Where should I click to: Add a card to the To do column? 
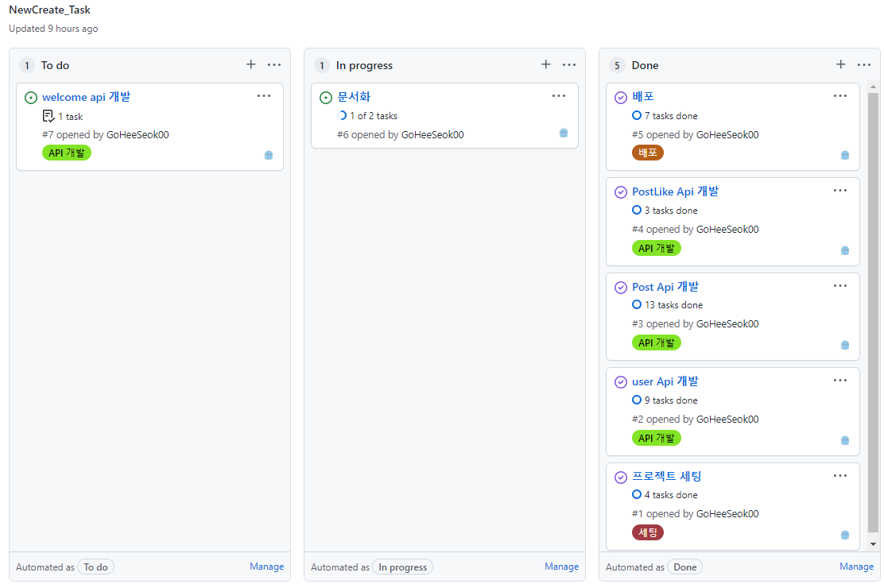click(x=251, y=65)
